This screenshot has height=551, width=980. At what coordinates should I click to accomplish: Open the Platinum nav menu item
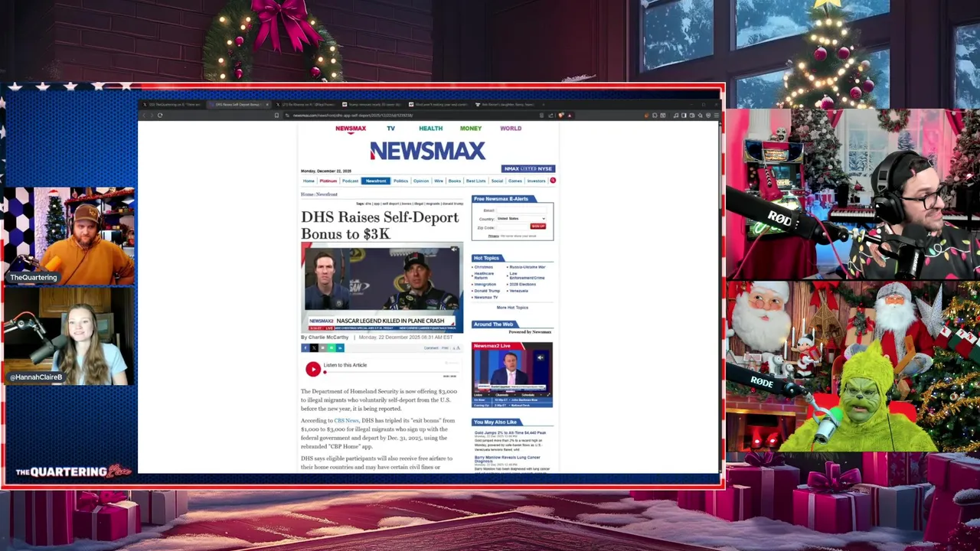coord(328,181)
